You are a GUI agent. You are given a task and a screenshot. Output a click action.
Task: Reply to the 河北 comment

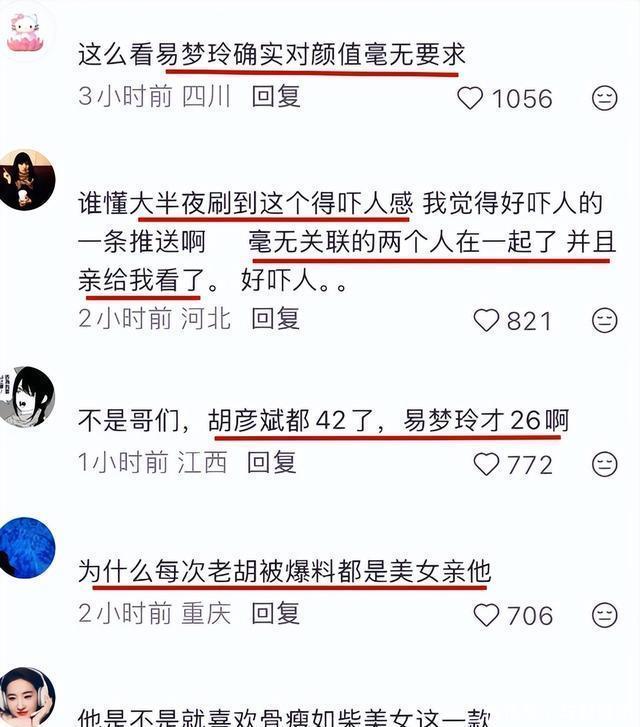[275, 319]
